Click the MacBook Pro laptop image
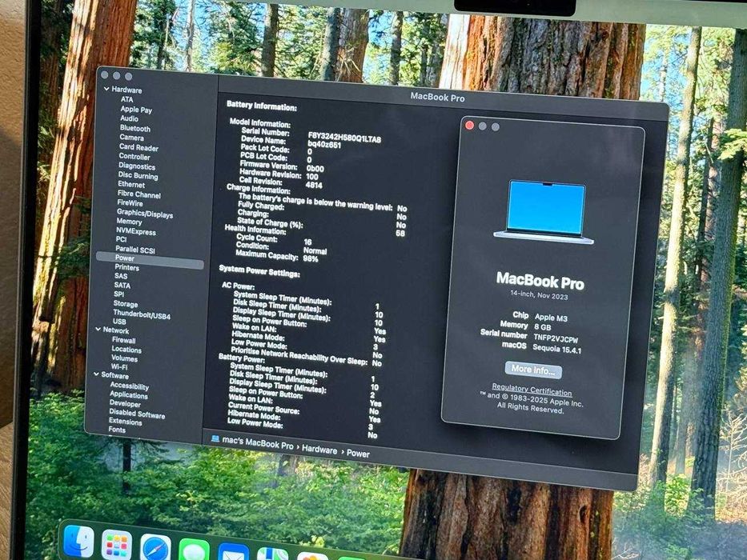This screenshot has height=560, width=747. point(545,212)
